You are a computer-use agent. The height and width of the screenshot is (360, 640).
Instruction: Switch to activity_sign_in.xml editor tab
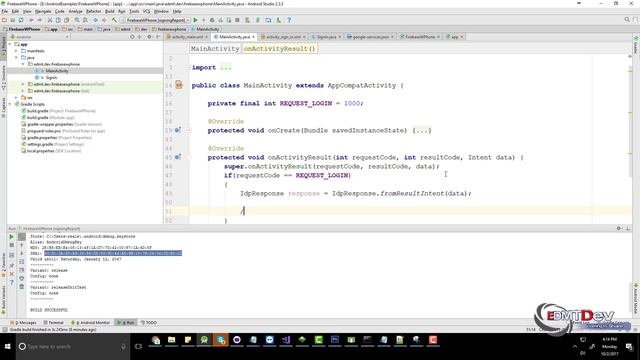tap(282, 37)
